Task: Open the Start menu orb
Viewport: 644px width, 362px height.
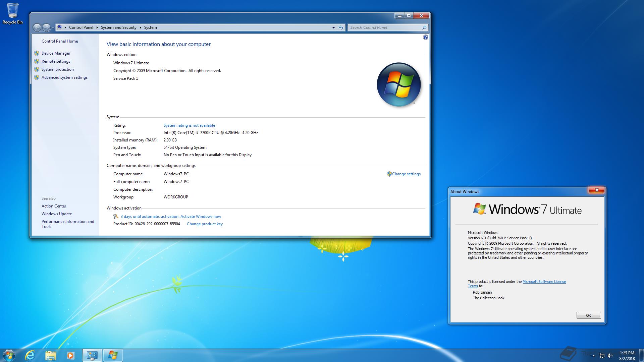Action: [x=9, y=355]
